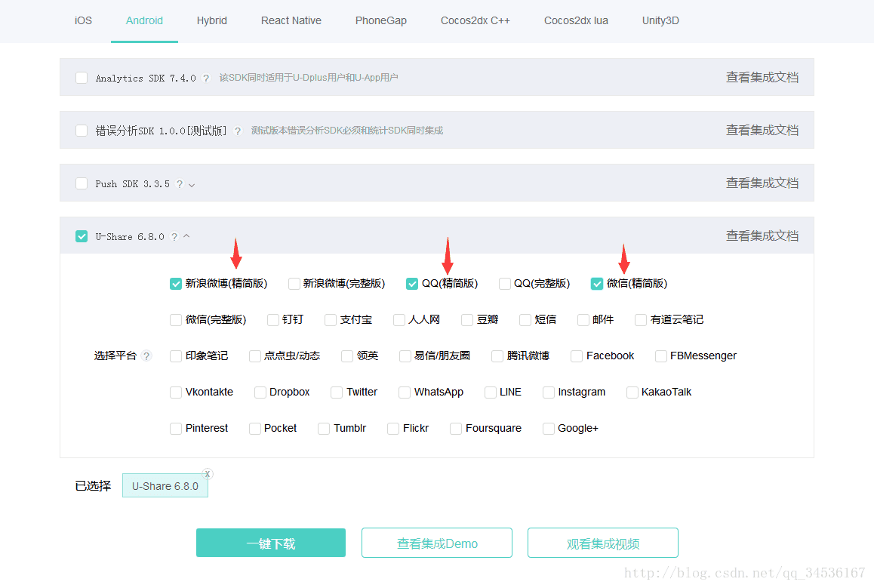
Task: Tick the 易信/朋友圈 checkbox
Action: pyautogui.click(x=405, y=356)
